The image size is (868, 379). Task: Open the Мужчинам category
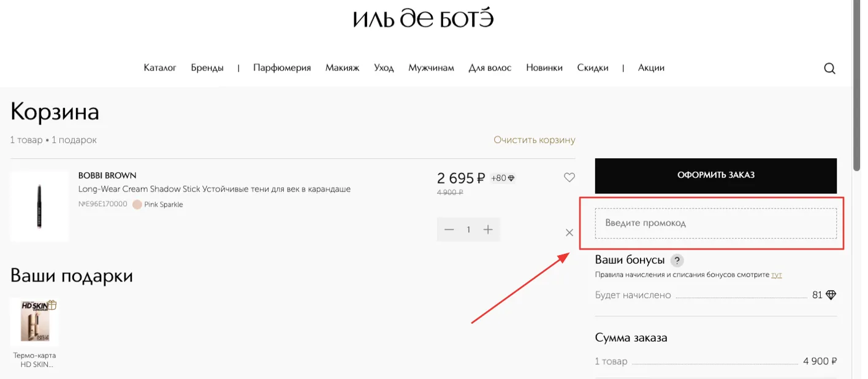pyautogui.click(x=432, y=67)
